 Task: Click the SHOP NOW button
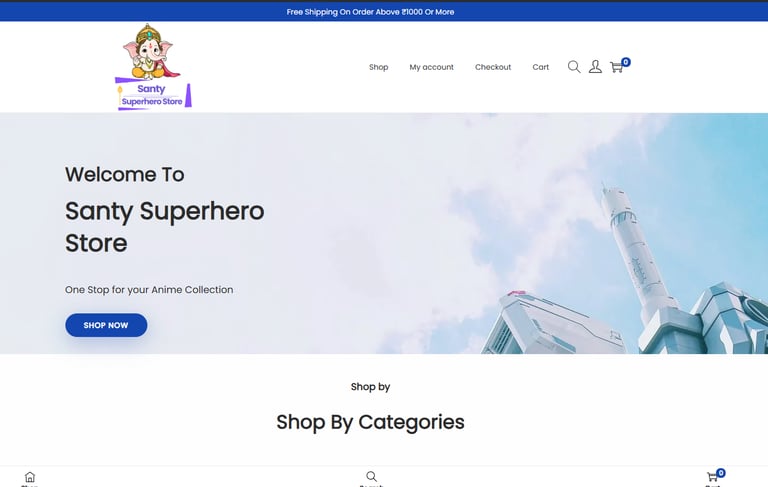tap(106, 325)
